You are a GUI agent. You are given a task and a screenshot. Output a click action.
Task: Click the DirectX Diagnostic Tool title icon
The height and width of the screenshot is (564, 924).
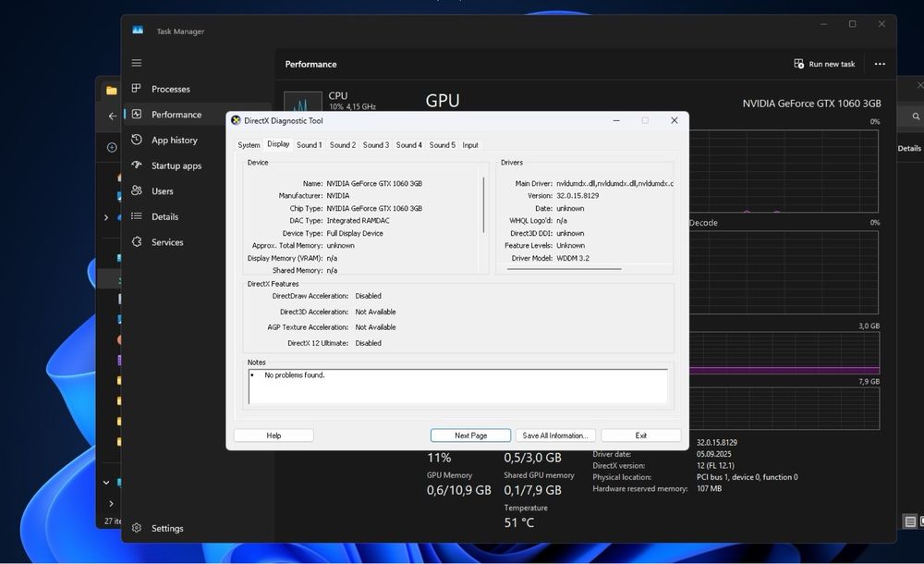(x=236, y=120)
